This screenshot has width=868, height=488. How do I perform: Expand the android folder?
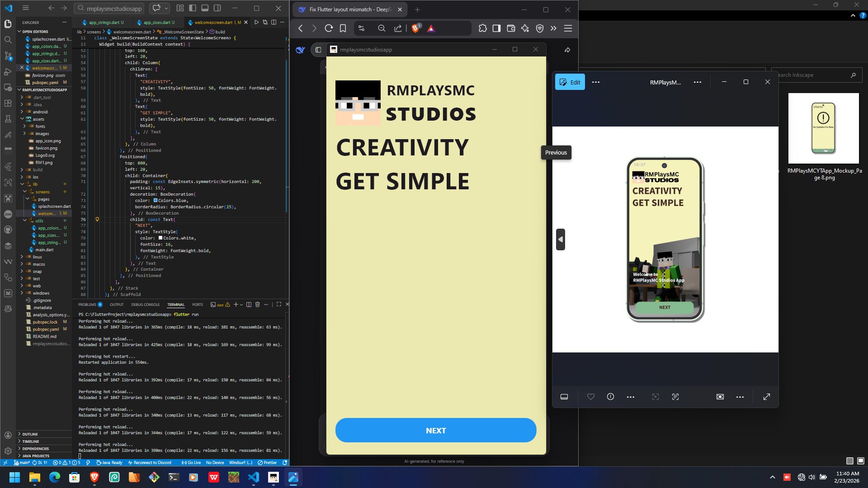tap(40, 112)
